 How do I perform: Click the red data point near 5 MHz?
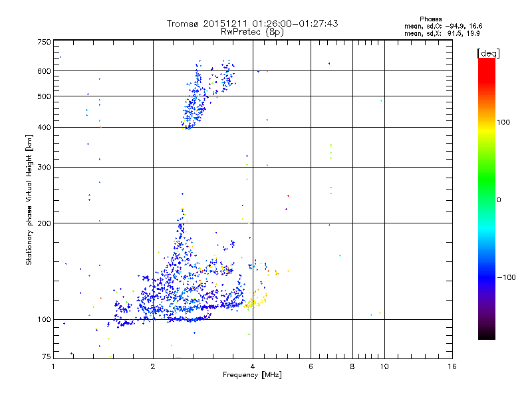tap(288, 196)
